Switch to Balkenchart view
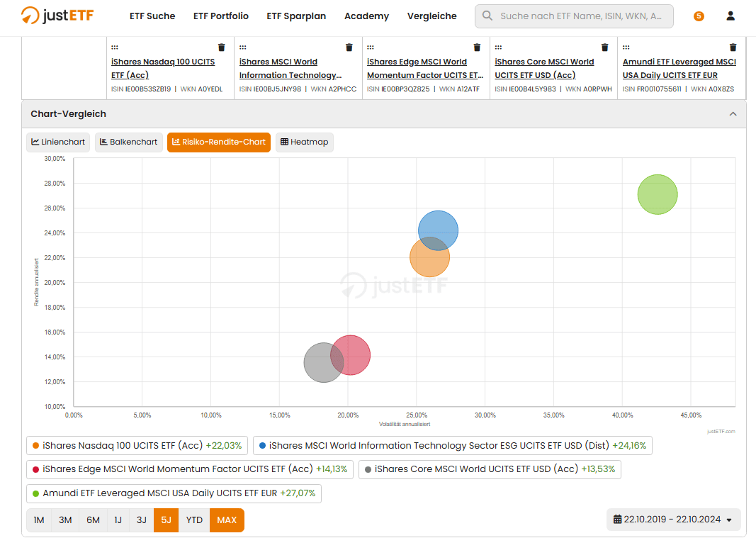 (x=128, y=142)
